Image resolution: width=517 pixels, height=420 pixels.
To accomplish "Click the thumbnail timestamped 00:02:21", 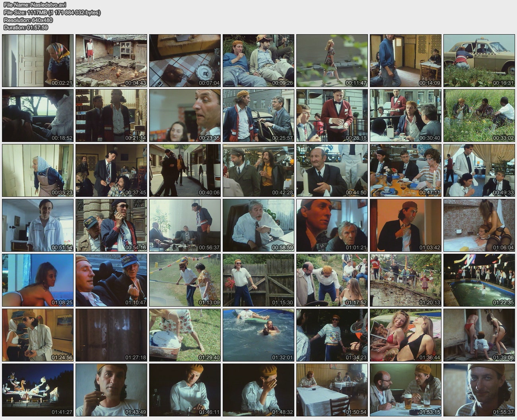I will pyautogui.click(x=38, y=60).
